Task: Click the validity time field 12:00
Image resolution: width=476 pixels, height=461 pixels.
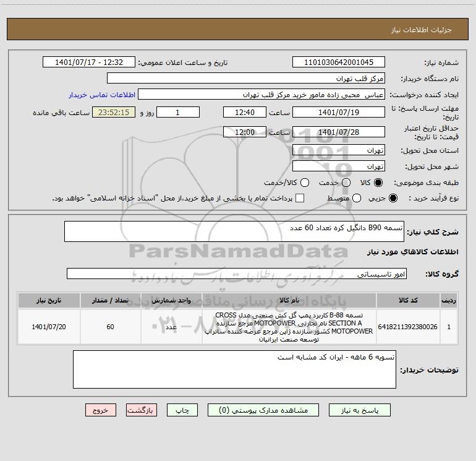Action: click(x=245, y=132)
